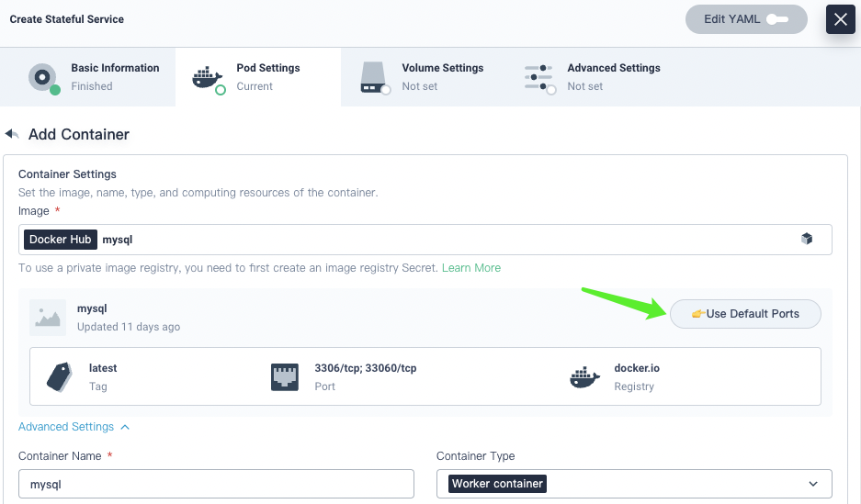This screenshot has width=861, height=504.
Task: Close the Create Stateful Service dialog
Action: (840, 19)
